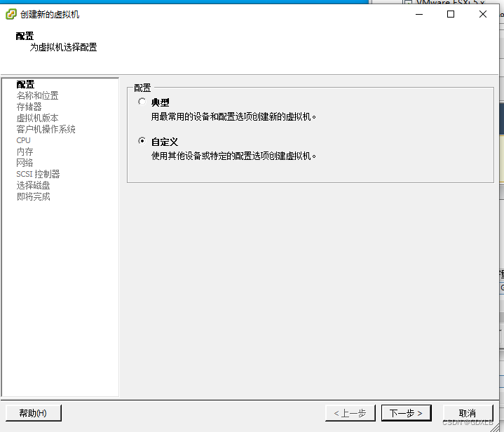Viewport: 504px width, 432px height.
Task: Click the < 上一步 button
Action: (350, 413)
